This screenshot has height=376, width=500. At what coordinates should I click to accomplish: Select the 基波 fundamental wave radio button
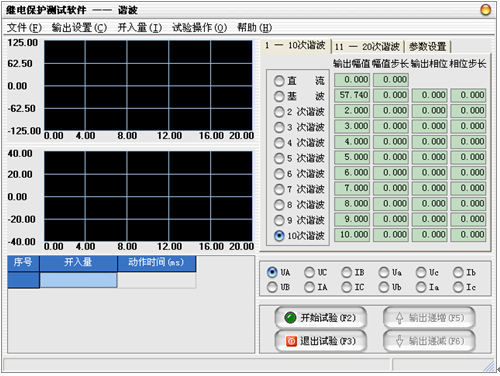(279, 96)
